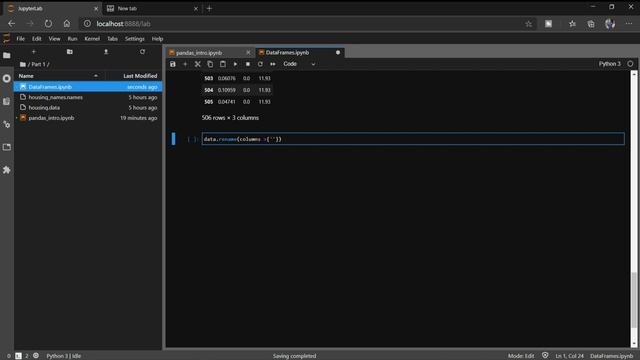Create a new folder in file browser
Image resolution: width=640 pixels, height=360 pixels.
(70, 52)
